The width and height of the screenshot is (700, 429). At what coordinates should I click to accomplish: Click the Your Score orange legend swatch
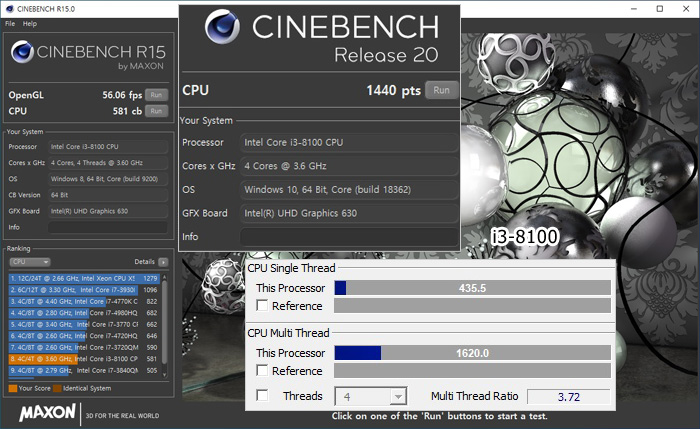tap(13, 388)
